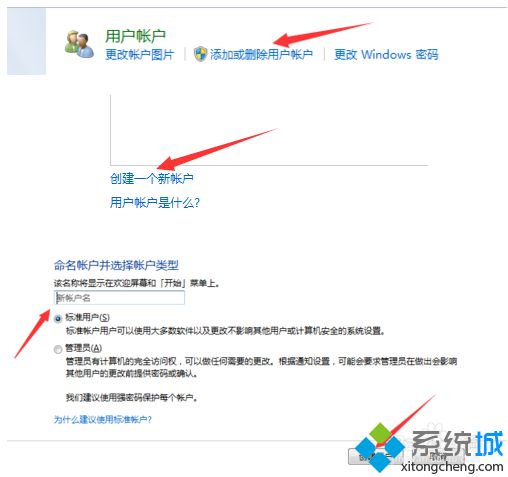Viewport: 508px width, 477px height.
Task: Click the UAC shield icon
Action: tap(200, 54)
